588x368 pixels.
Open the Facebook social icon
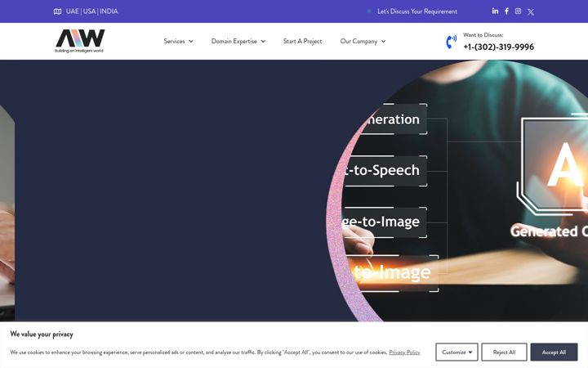tap(506, 11)
